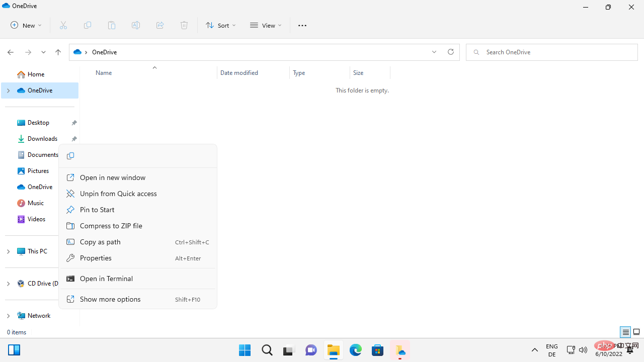The image size is (644, 362).
Task: Click the Cut scissors icon in toolbar
Action: coord(63,25)
